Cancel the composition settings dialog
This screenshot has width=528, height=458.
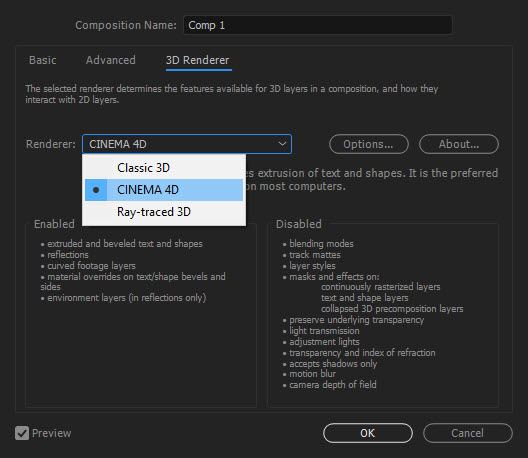pos(468,433)
